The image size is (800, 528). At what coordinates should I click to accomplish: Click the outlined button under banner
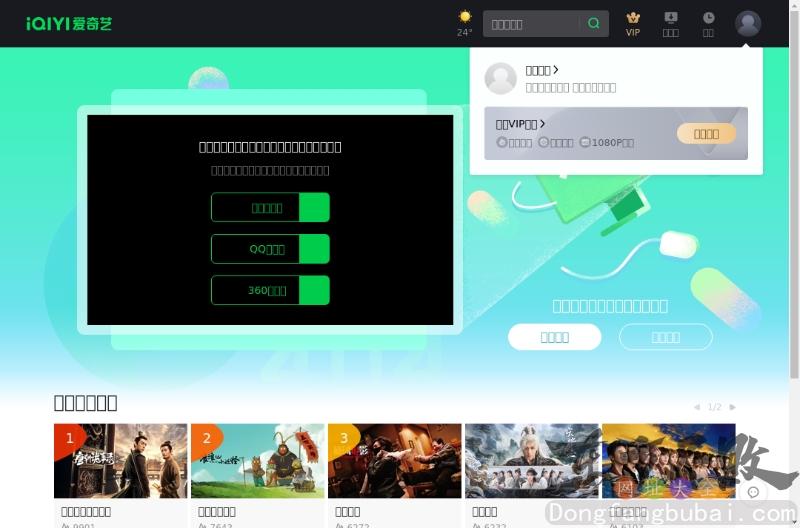pyautogui.click(x=665, y=337)
